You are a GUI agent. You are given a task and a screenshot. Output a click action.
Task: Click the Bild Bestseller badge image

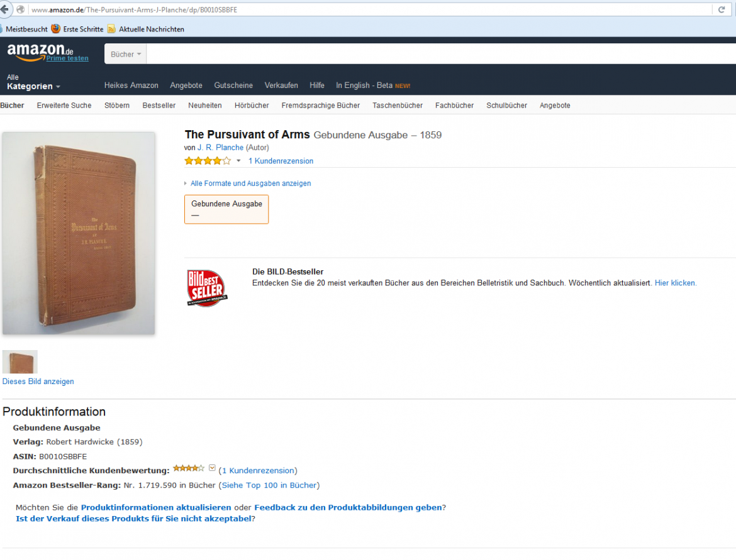(x=207, y=288)
